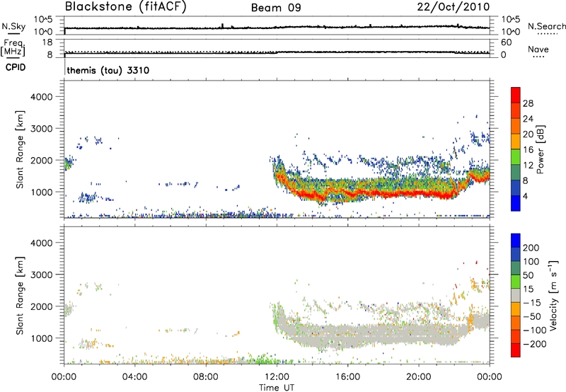
Task: Pick the velocity color segment between -15 and -50
Action: (x=516, y=309)
